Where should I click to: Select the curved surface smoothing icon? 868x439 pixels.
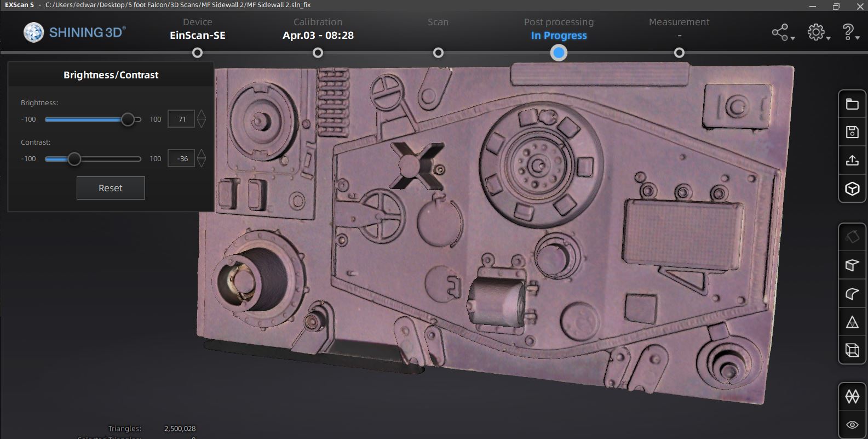pos(852,294)
